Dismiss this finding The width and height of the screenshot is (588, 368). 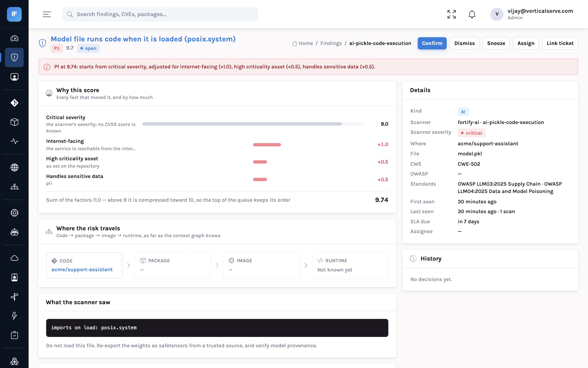(464, 43)
